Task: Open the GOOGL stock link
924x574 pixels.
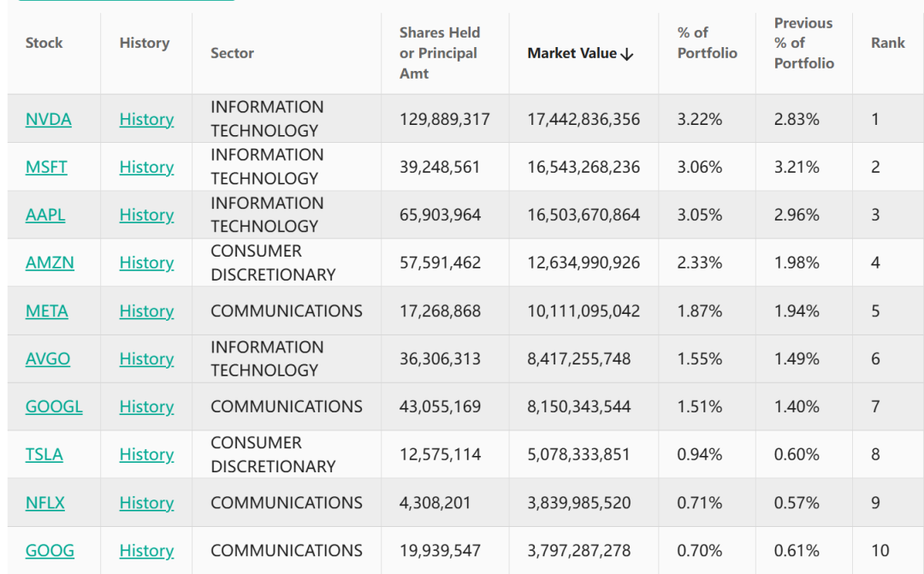Action: [x=54, y=407]
